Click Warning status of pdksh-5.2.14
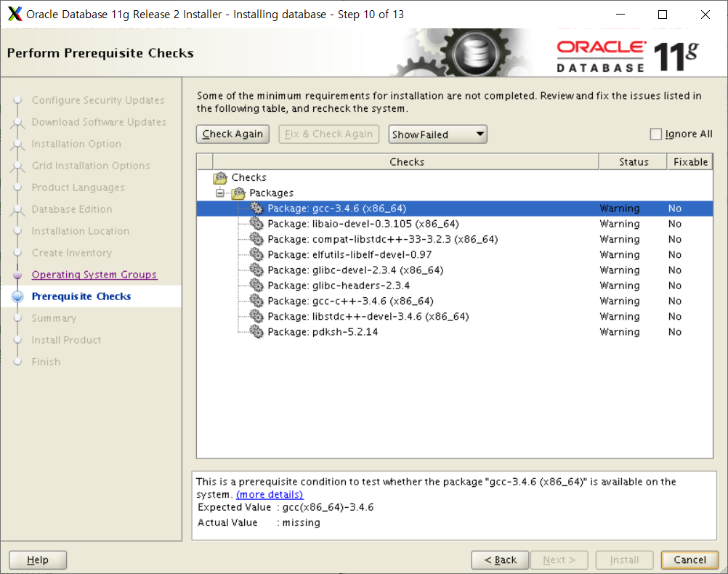728x574 pixels. [x=619, y=331]
